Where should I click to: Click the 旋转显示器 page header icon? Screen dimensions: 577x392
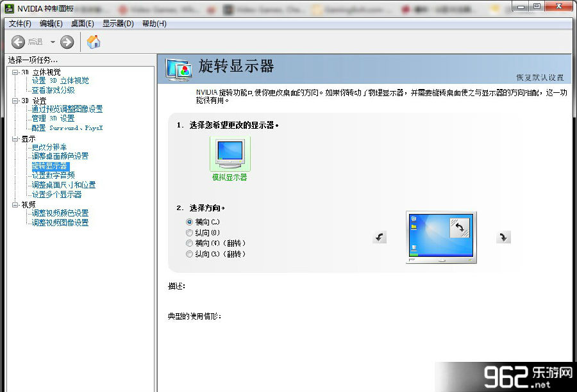pyautogui.click(x=178, y=70)
